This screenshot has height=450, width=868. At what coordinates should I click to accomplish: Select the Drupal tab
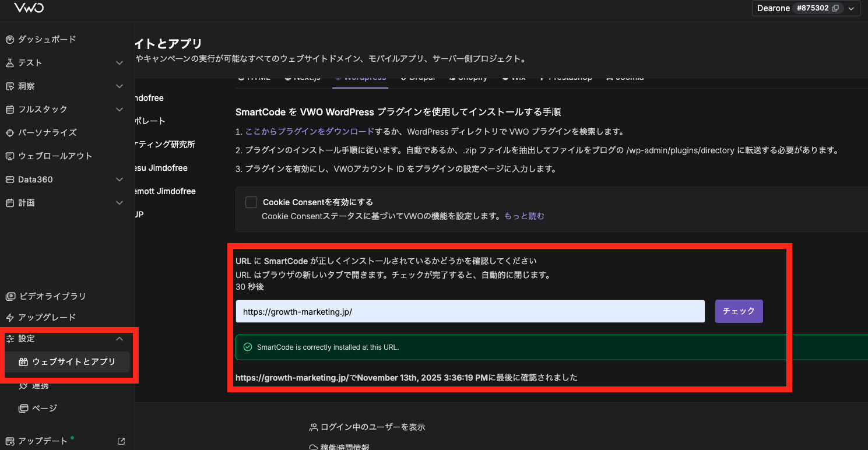coord(417,76)
